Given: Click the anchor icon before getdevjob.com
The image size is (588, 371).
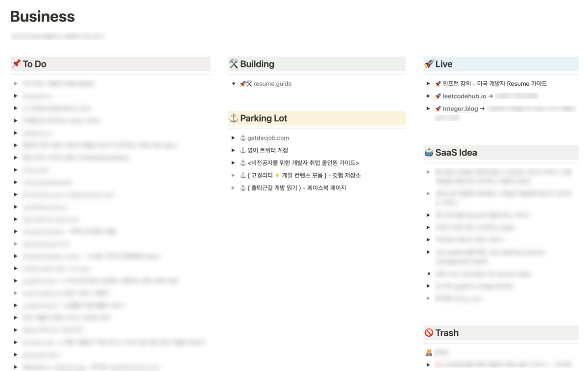Looking at the screenshot, I should tap(243, 138).
